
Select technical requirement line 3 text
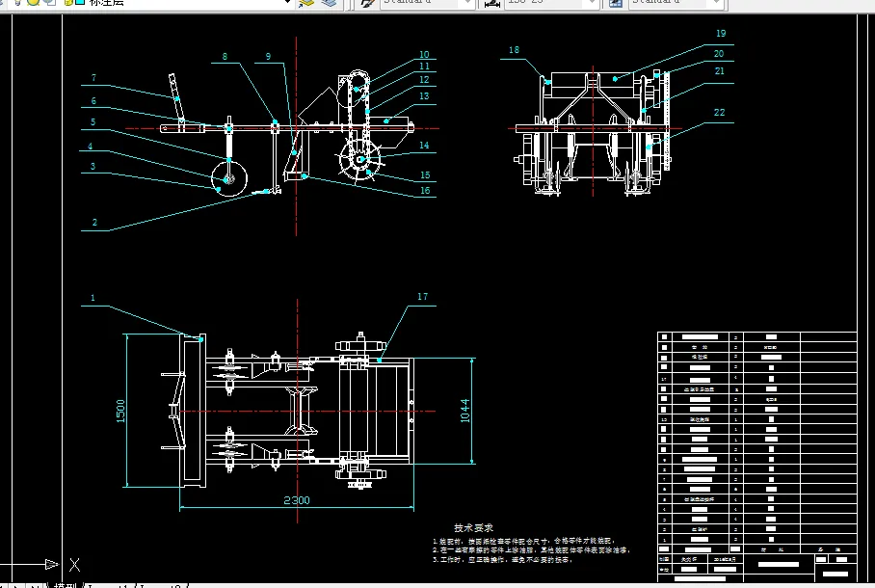(502, 559)
